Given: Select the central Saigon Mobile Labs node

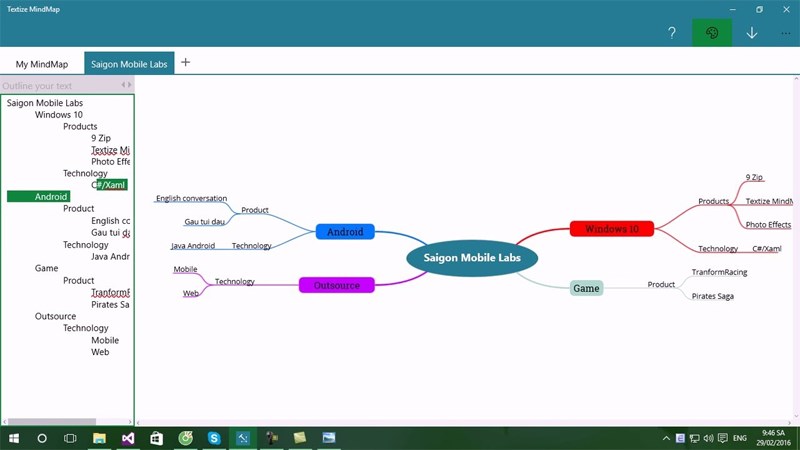Looking at the screenshot, I should click(x=471, y=258).
